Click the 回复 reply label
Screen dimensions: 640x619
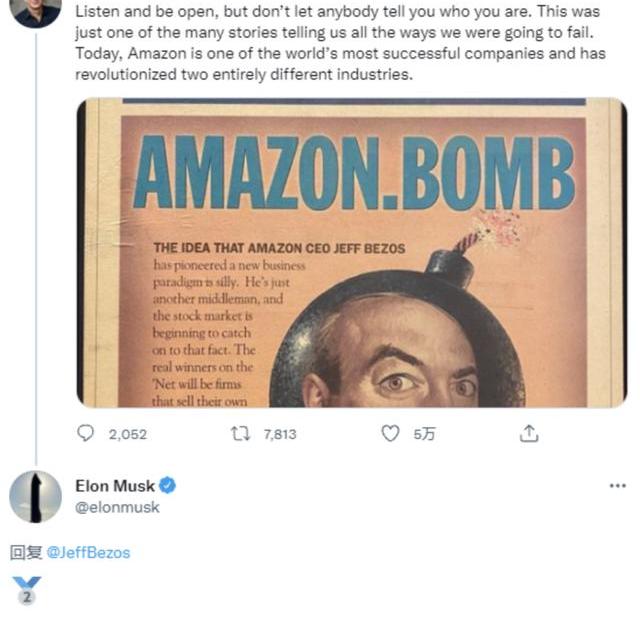[25, 552]
